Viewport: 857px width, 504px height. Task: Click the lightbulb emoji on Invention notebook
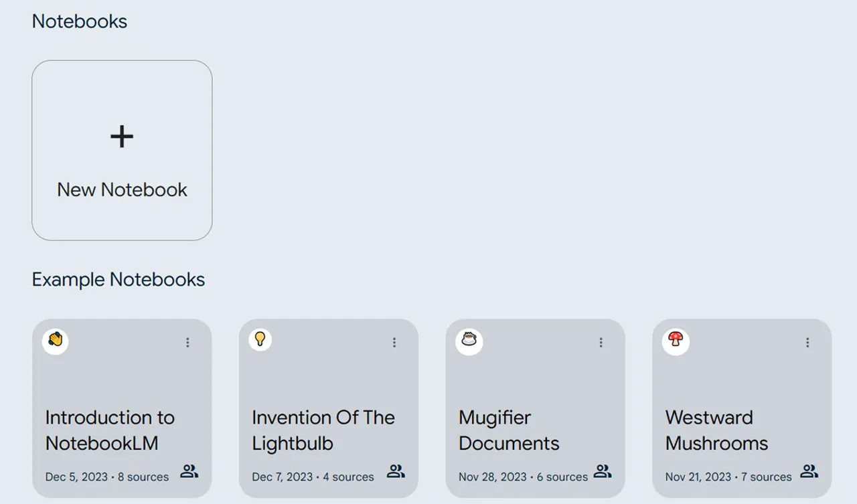(260, 339)
